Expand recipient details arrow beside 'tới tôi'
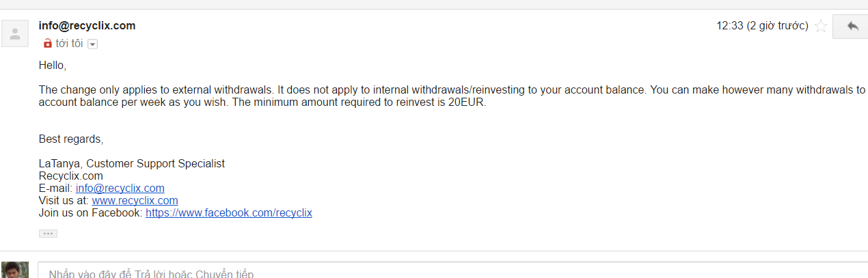Screen dimensions: 868x278 coord(93,44)
